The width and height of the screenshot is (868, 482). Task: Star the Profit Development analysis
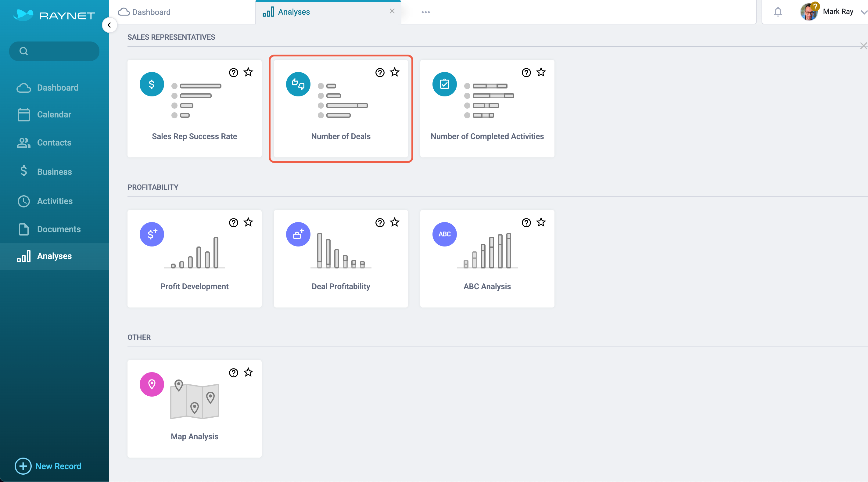coord(248,222)
